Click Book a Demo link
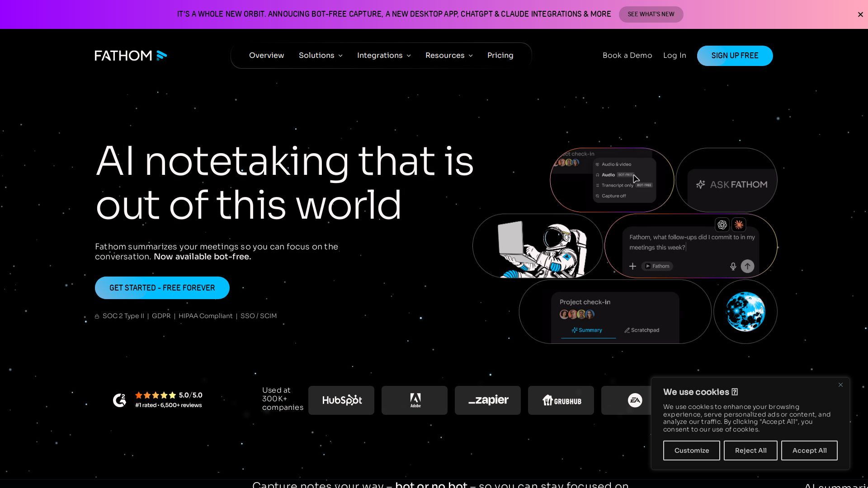 pyautogui.click(x=627, y=56)
